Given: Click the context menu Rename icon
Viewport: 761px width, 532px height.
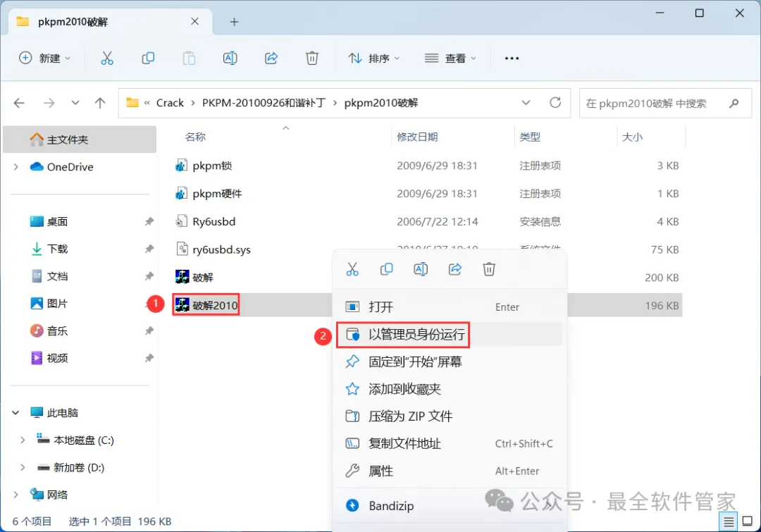Looking at the screenshot, I should 421,269.
